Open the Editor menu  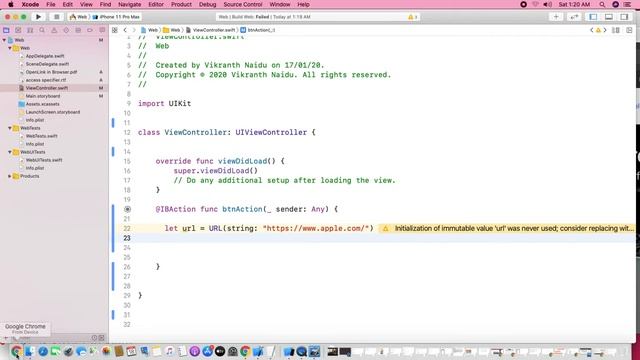156,4
